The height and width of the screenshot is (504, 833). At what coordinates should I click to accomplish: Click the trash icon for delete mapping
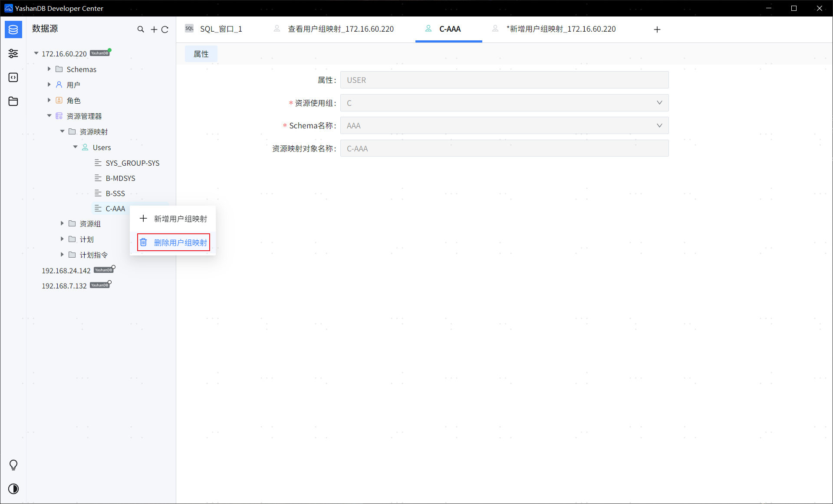click(144, 242)
